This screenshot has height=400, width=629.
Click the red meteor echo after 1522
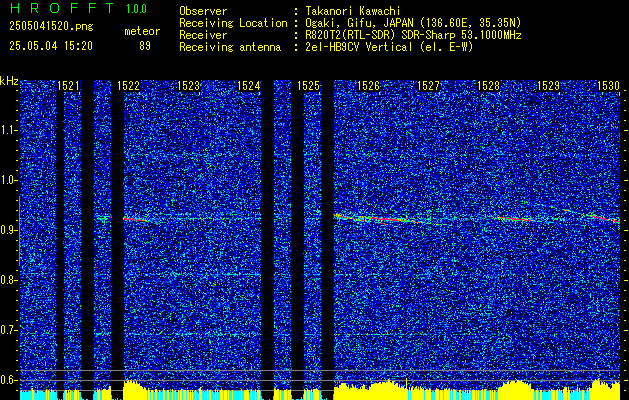pyautogui.click(x=135, y=219)
